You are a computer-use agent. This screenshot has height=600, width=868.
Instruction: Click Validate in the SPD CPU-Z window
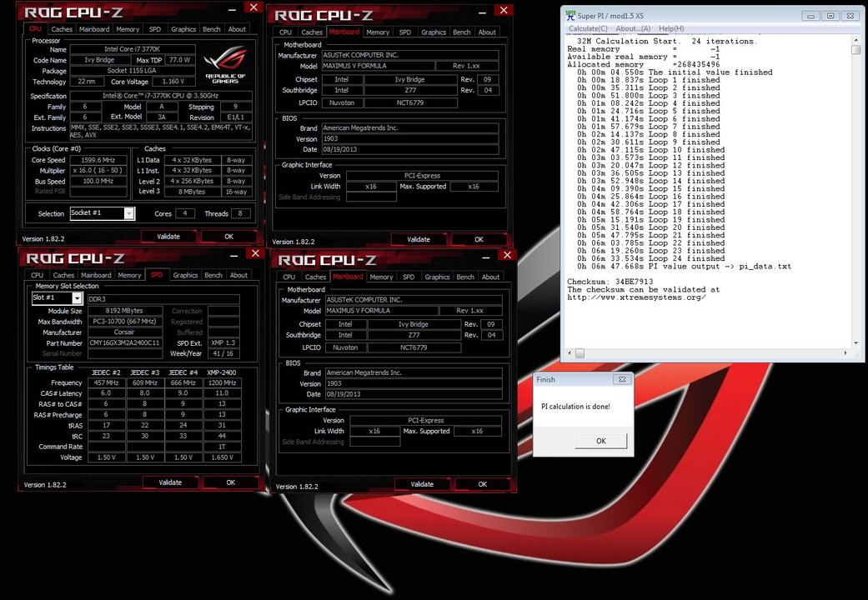tap(170, 482)
